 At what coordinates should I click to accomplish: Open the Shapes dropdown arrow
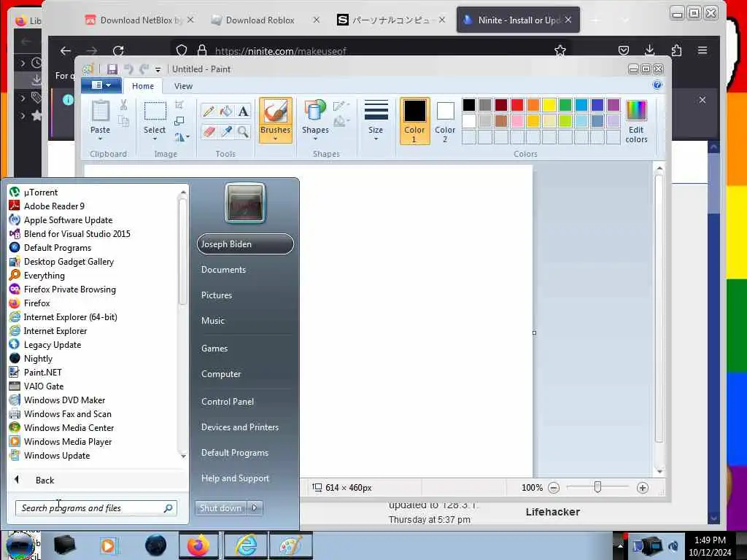point(315,139)
